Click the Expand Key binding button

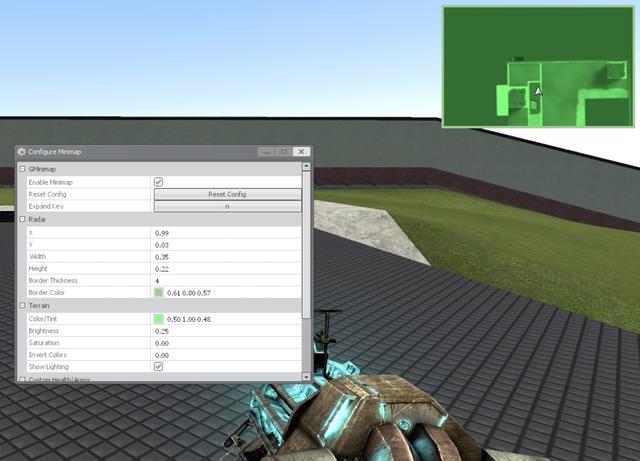pyautogui.click(x=227, y=206)
